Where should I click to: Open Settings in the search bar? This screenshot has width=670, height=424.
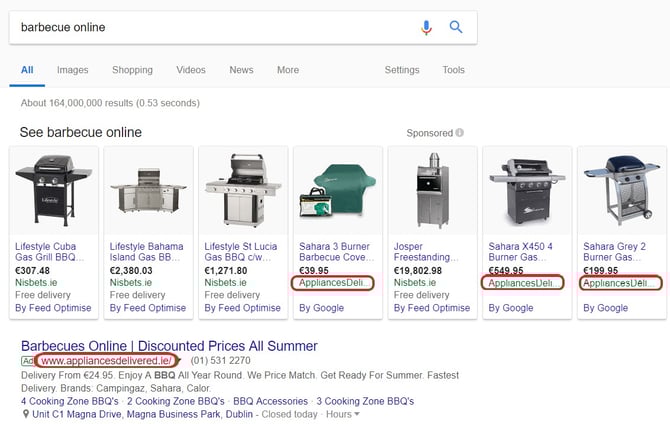point(402,70)
